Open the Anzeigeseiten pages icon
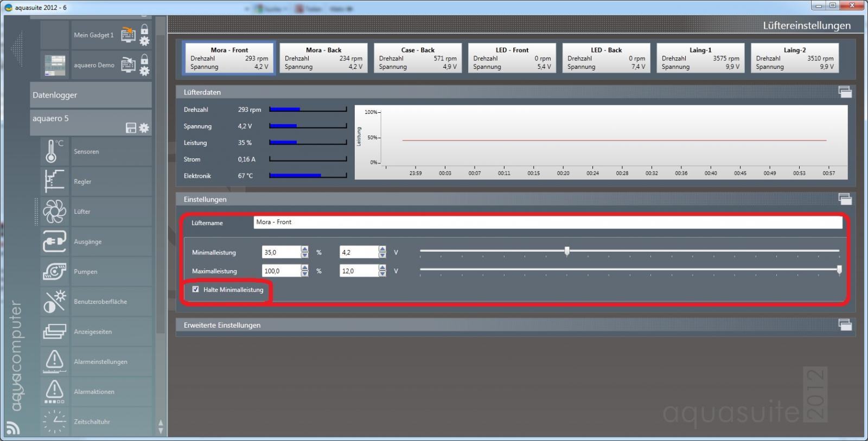Viewport: 868px width, 441px height. click(54, 331)
